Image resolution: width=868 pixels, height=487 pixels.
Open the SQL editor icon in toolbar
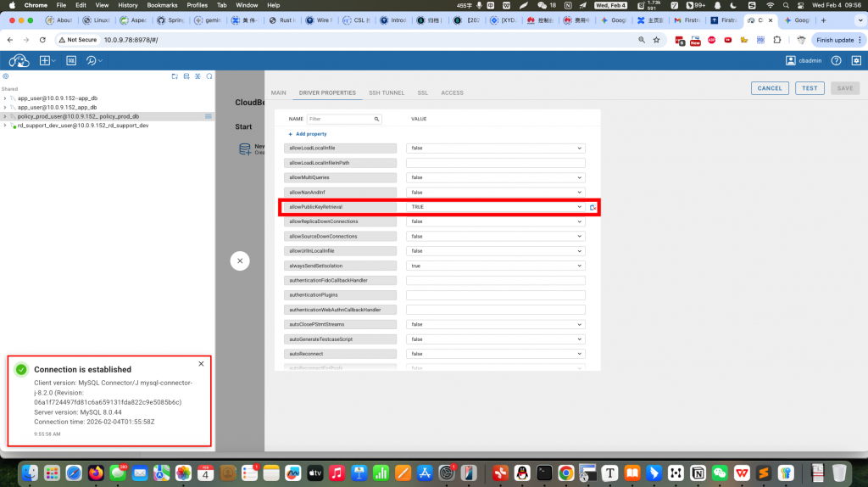click(71, 60)
